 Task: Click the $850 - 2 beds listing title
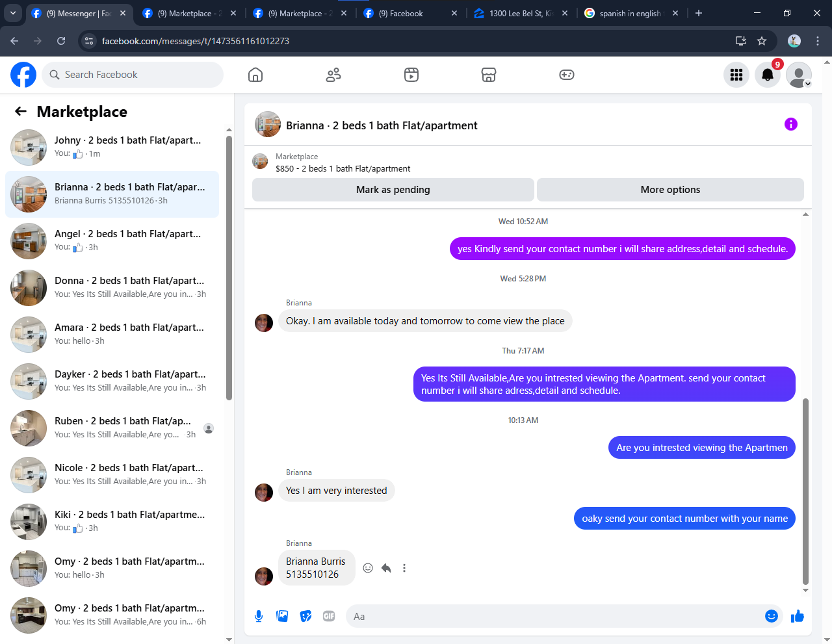pyautogui.click(x=343, y=168)
